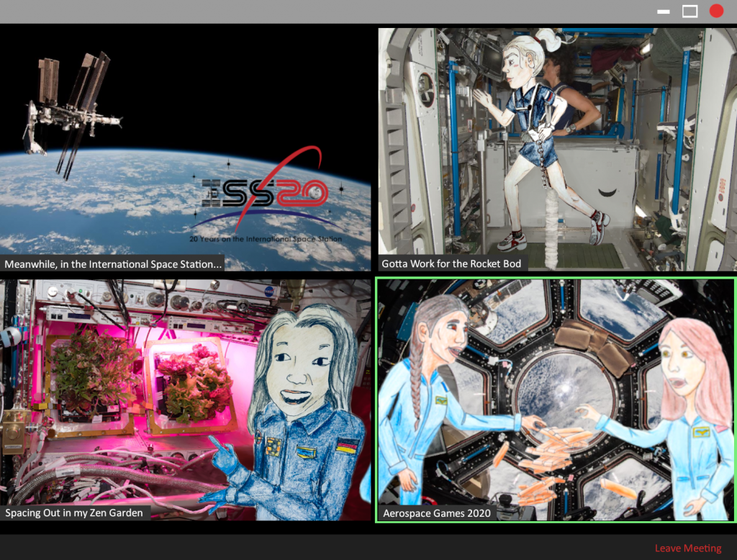
Task: Click '20 Years on the International Space Station' text
Action: click(x=266, y=239)
